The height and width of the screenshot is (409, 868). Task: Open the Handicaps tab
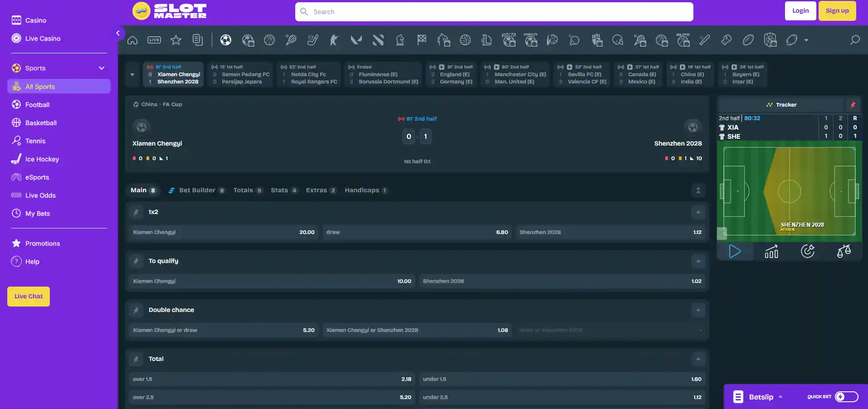[366, 190]
